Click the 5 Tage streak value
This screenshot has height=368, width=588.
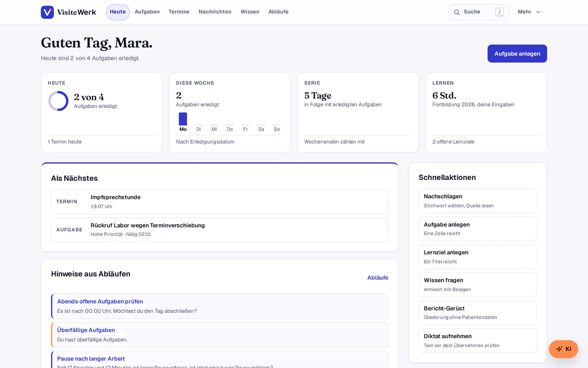pos(318,96)
